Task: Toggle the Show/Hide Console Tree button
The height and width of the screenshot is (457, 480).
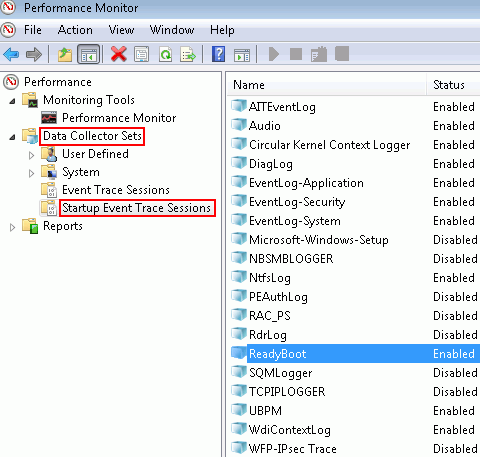Action: pyautogui.click(x=88, y=54)
